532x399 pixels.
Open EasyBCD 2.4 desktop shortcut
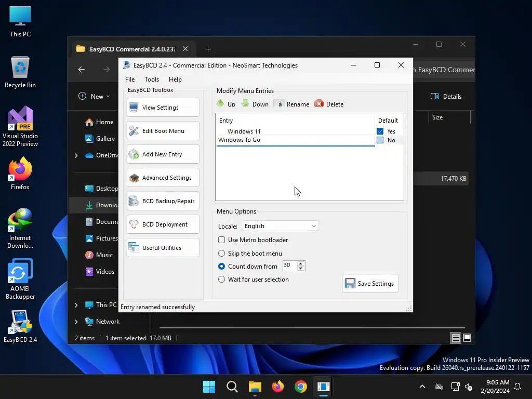point(20,326)
